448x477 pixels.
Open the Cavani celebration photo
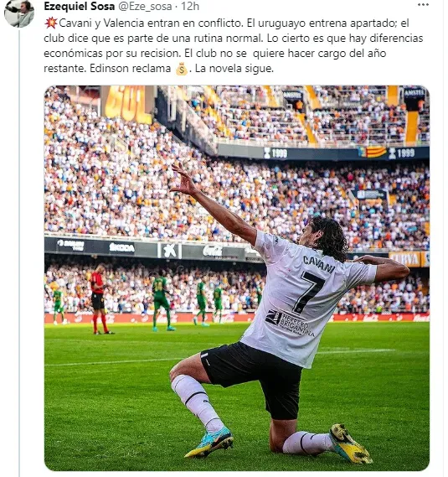(237, 278)
